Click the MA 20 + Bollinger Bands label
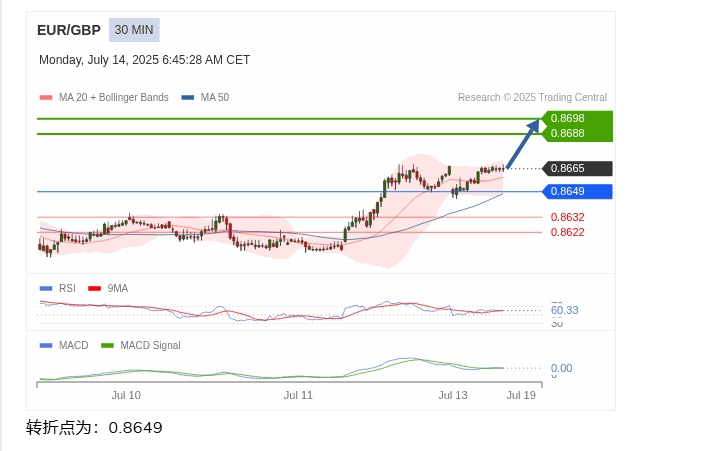This screenshot has width=725, height=451. (x=114, y=98)
